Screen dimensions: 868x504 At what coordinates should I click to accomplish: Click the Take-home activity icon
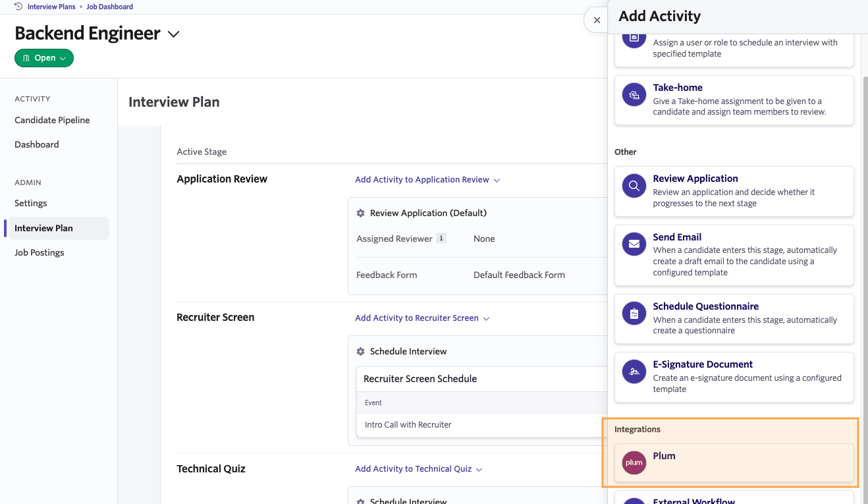tap(634, 95)
